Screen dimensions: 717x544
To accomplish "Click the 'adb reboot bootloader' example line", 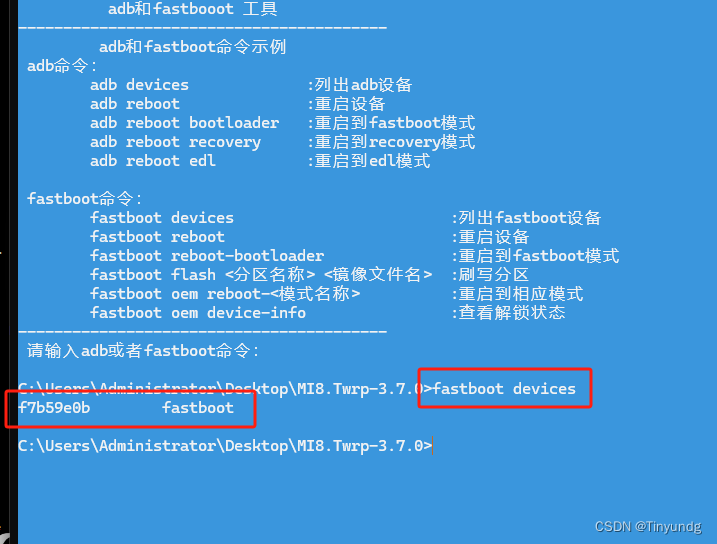I will coord(184,123).
